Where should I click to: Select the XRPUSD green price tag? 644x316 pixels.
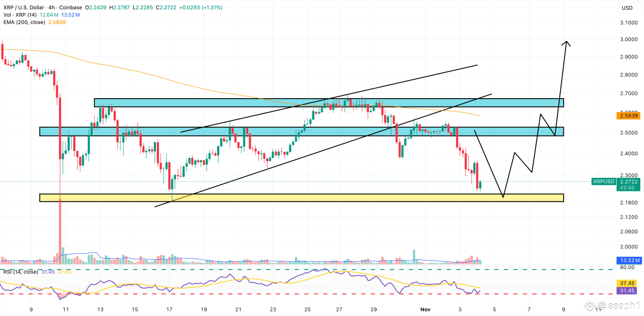click(603, 182)
